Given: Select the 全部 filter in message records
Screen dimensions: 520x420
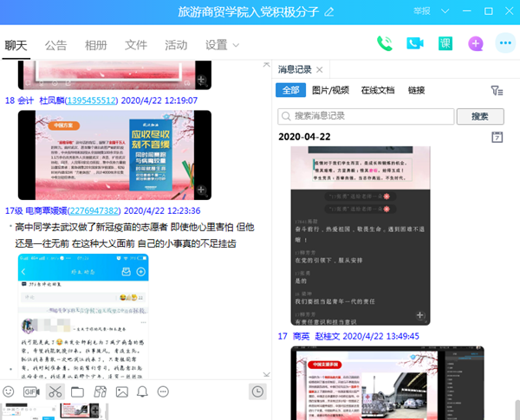Looking at the screenshot, I should coord(289,90).
